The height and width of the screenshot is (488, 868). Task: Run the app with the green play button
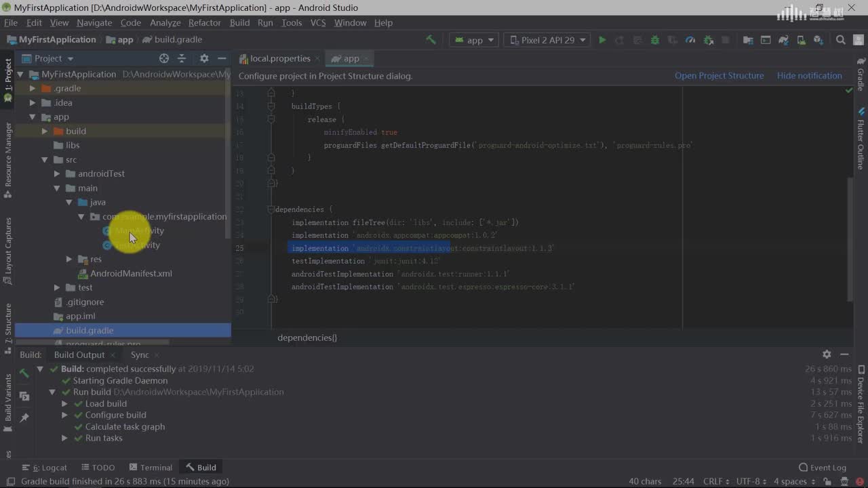(602, 40)
